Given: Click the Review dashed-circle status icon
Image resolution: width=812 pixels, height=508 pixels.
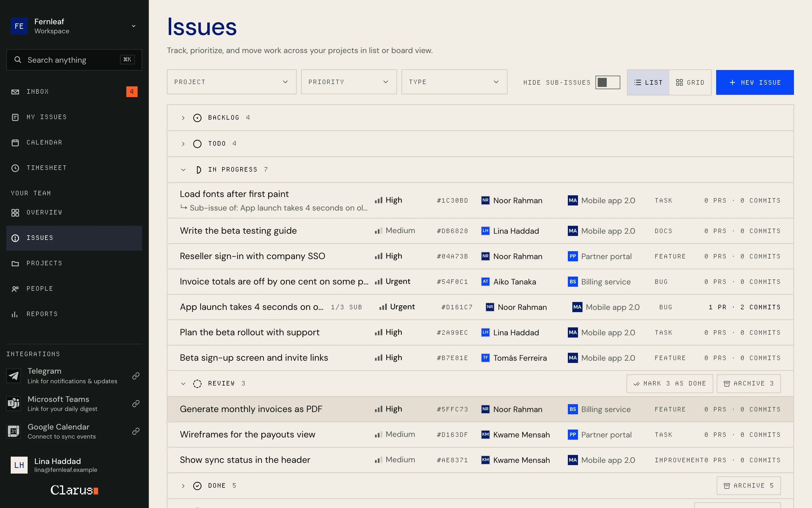Looking at the screenshot, I should coord(197,384).
